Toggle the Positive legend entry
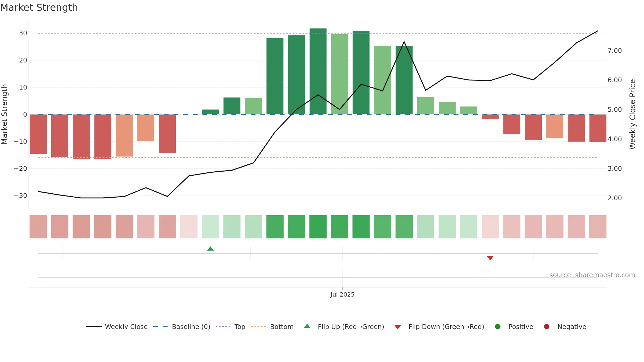 [514, 327]
